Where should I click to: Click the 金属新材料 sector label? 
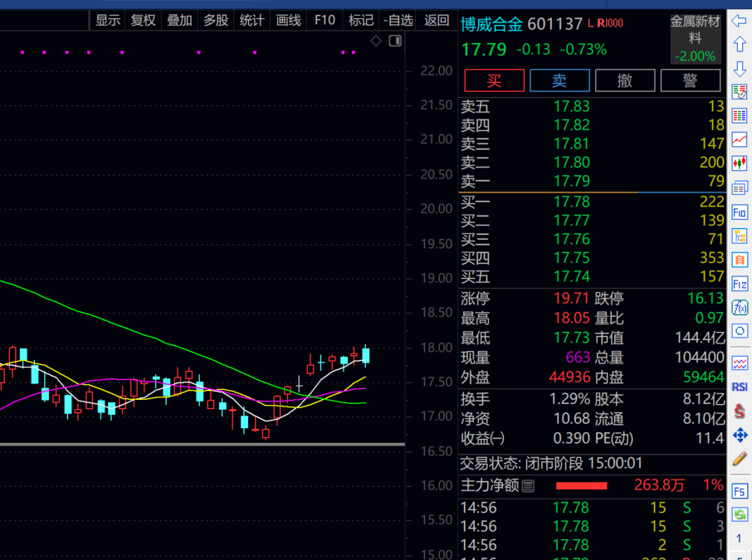[695, 29]
